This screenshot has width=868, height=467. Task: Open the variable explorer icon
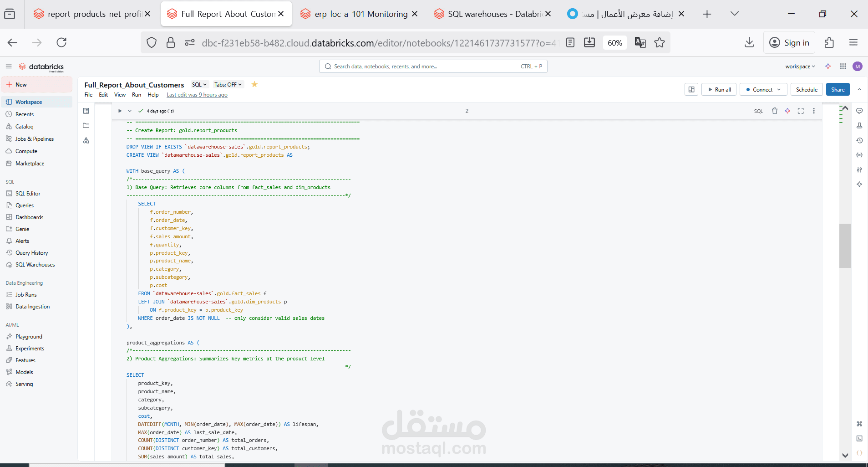point(859,155)
